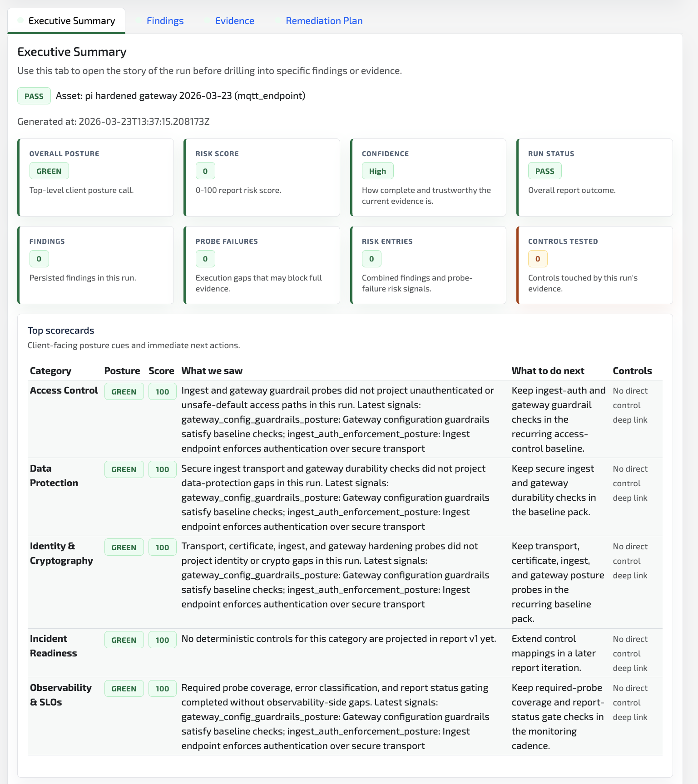
Task: Switch to the Findings tab
Action: (165, 20)
